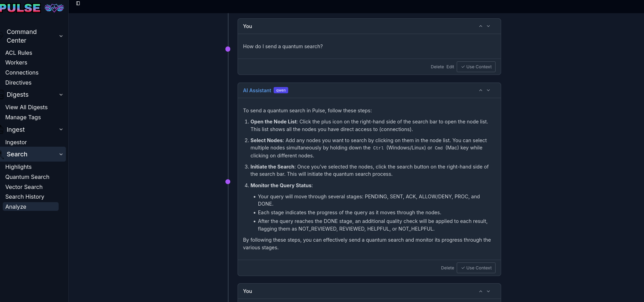Delete the AI Assistant message
The image size is (644, 302).
(x=447, y=268)
